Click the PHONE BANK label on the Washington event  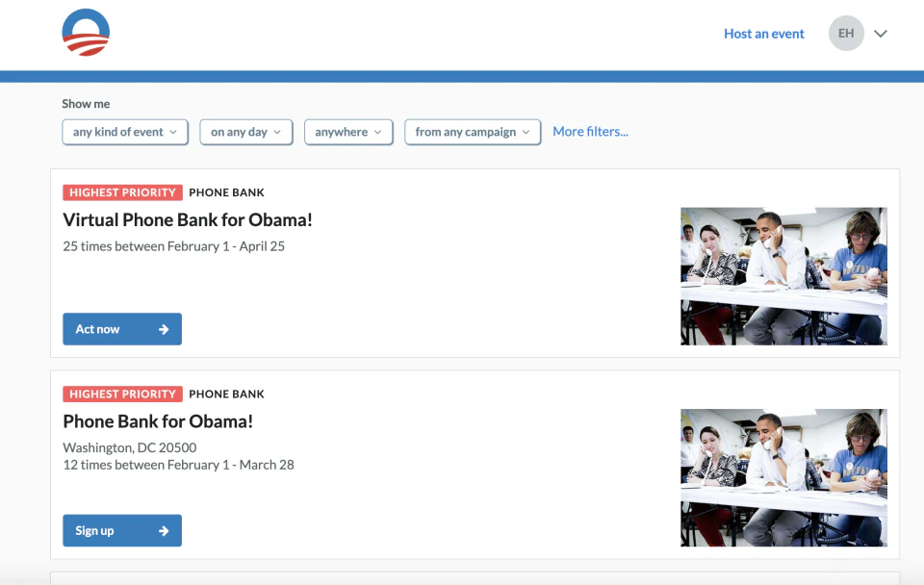(226, 394)
